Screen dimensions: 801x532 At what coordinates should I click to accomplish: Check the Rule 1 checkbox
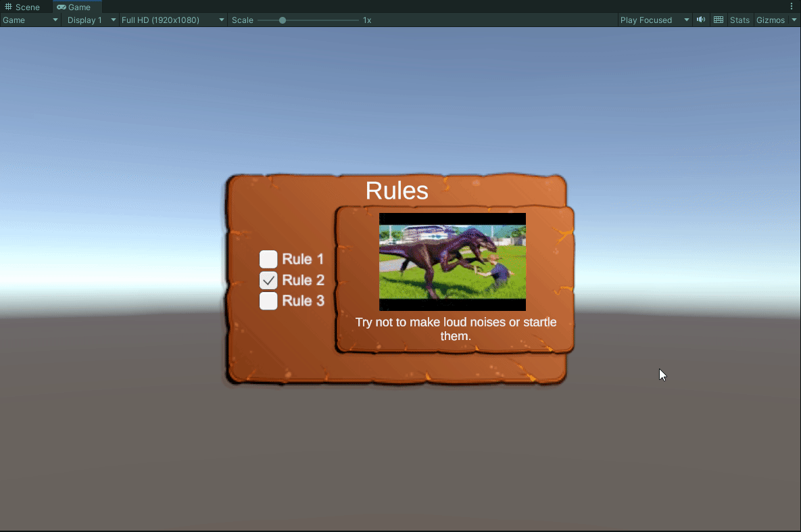(x=268, y=259)
